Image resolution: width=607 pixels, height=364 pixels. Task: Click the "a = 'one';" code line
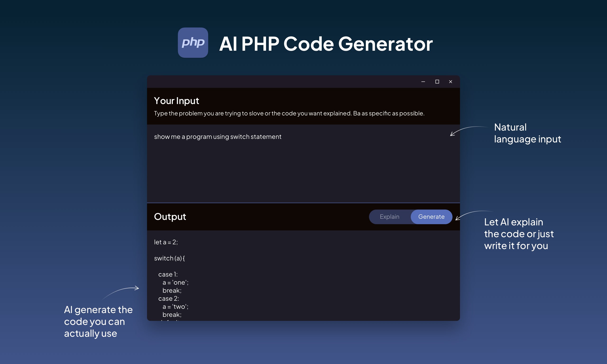175,282
